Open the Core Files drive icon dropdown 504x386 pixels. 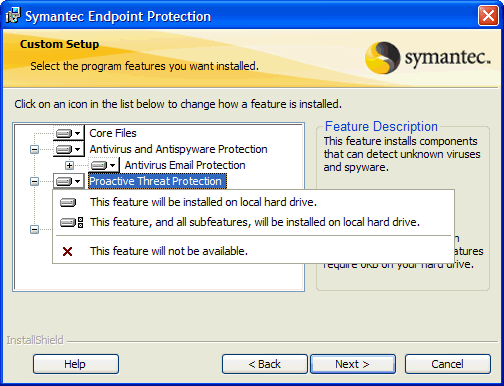tap(68, 133)
